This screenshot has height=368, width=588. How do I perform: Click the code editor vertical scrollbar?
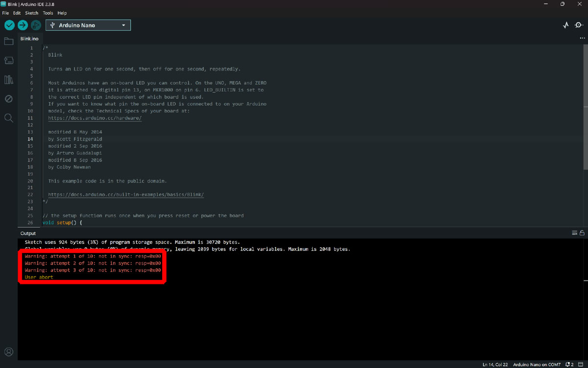586,107
